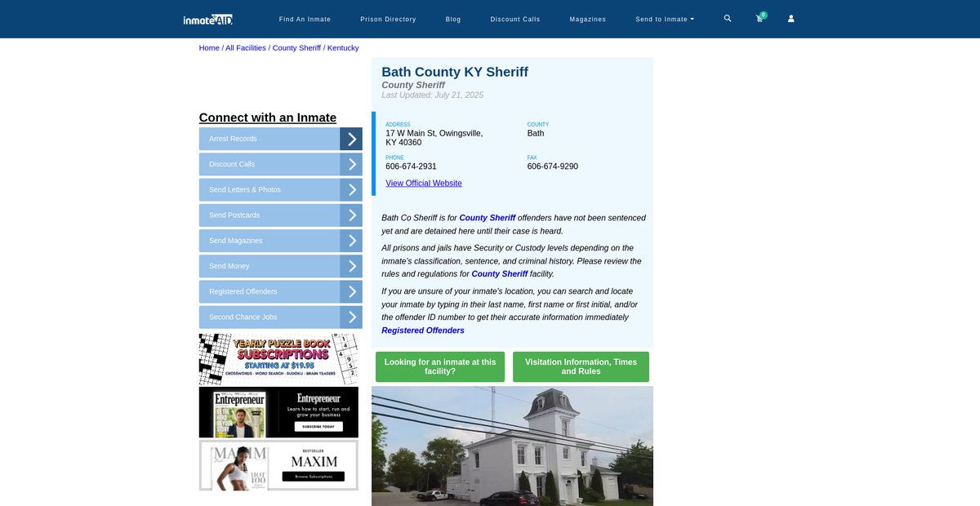Image resolution: width=980 pixels, height=506 pixels.
Task: Open the search magnifier icon
Action: [x=728, y=18]
